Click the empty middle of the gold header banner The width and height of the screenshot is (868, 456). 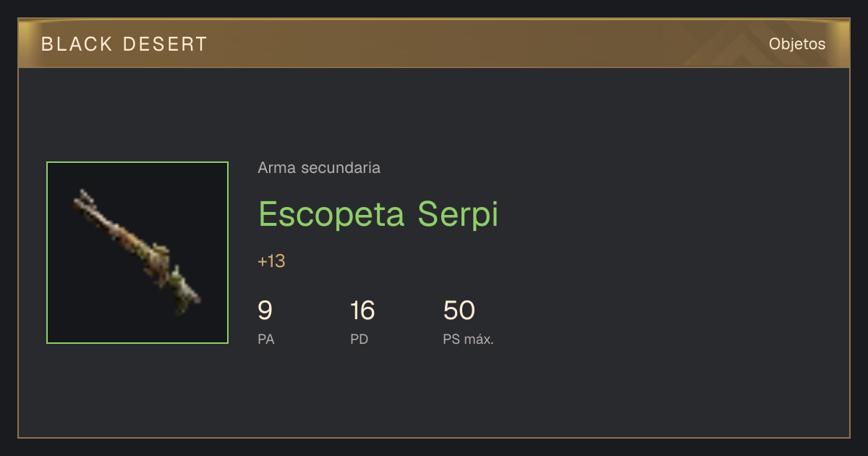pos(434,44)
